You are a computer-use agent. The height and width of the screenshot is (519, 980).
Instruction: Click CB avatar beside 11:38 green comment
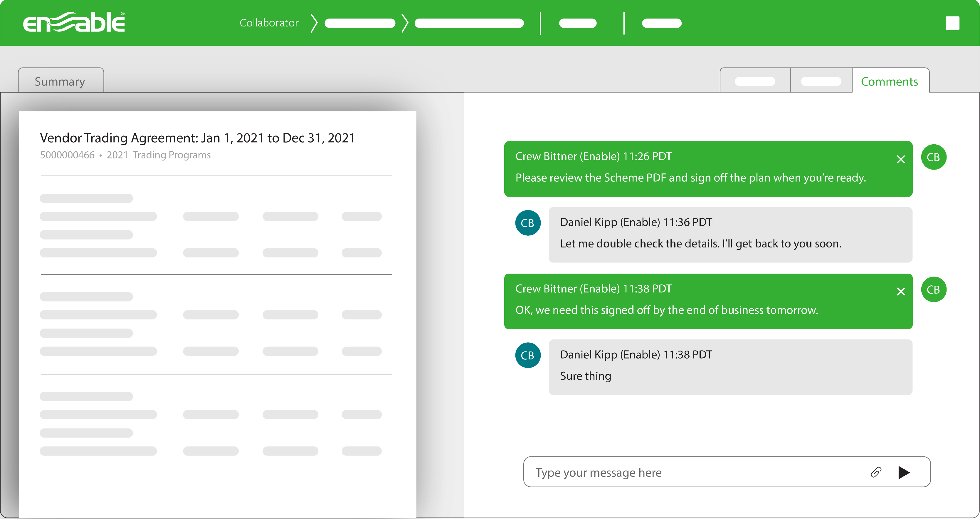[x=933, y=290]
